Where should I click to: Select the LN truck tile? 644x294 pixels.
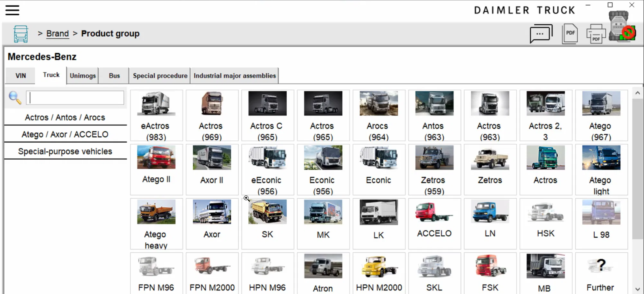point(490,224)
